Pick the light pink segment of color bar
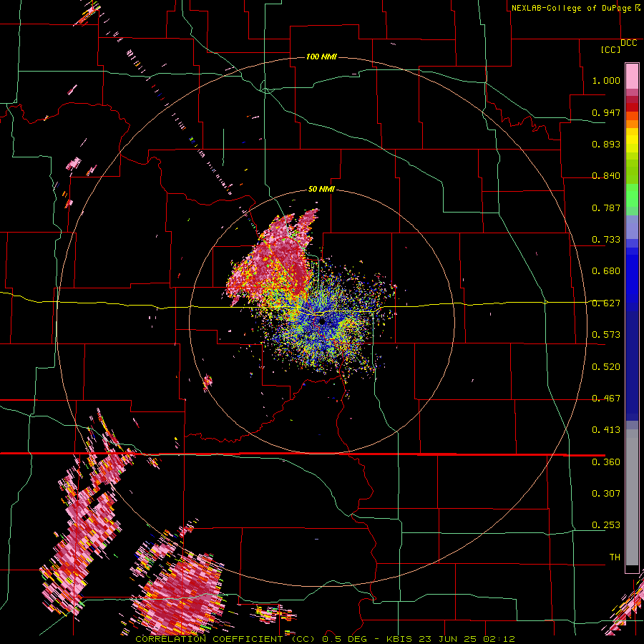 [x=632, y=77]
